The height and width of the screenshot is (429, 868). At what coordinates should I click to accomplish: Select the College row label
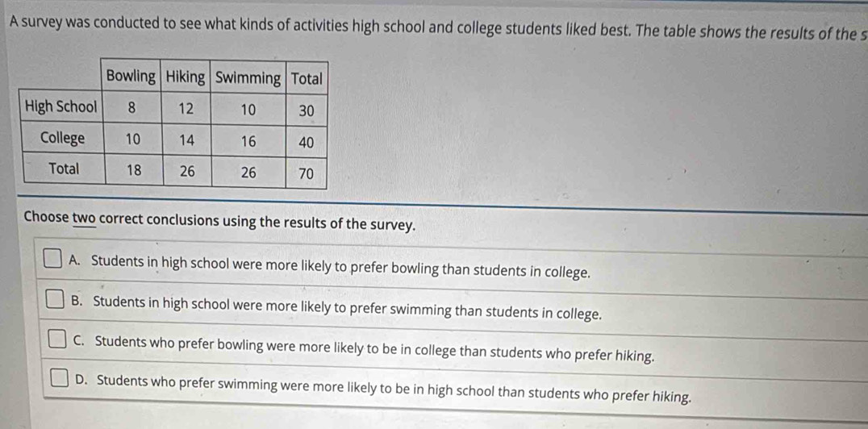tap(62, 138)
